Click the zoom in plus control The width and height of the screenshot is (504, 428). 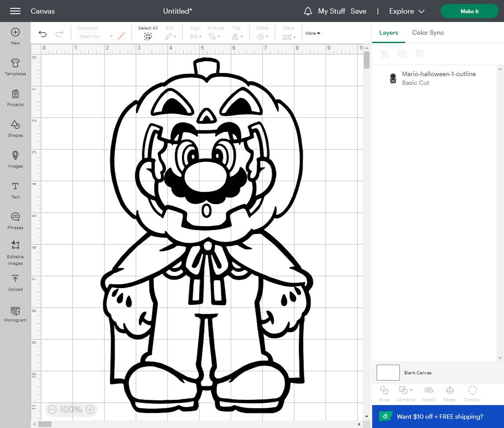(89, 410)
